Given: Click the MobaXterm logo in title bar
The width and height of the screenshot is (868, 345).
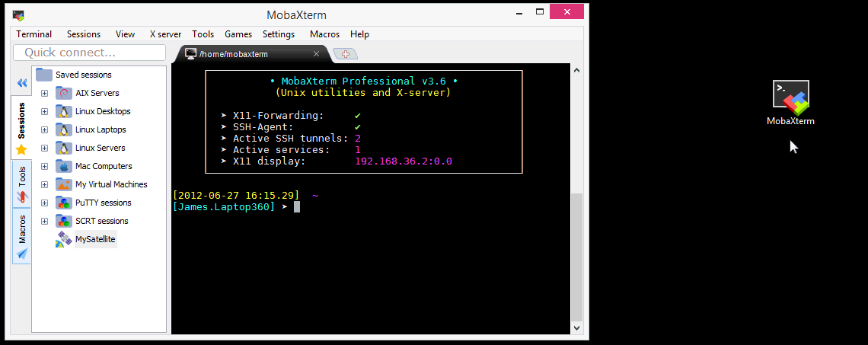Looking at the screenshot, I should 18,14.
